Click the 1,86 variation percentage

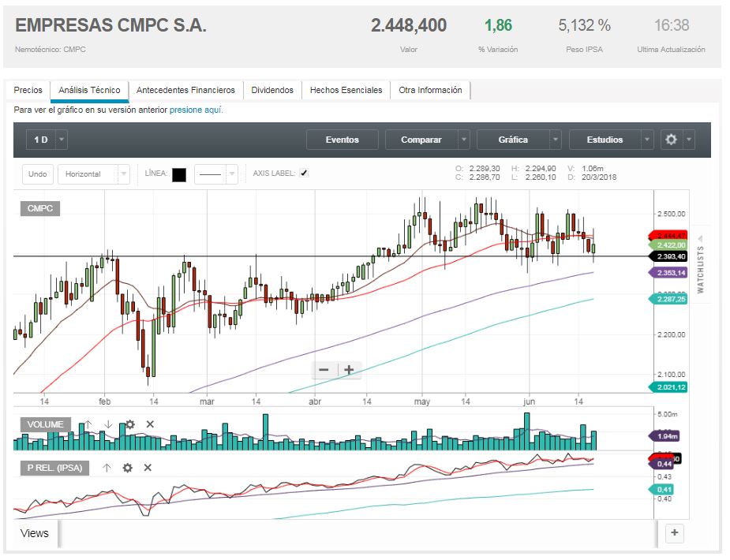tap(498, 25)
